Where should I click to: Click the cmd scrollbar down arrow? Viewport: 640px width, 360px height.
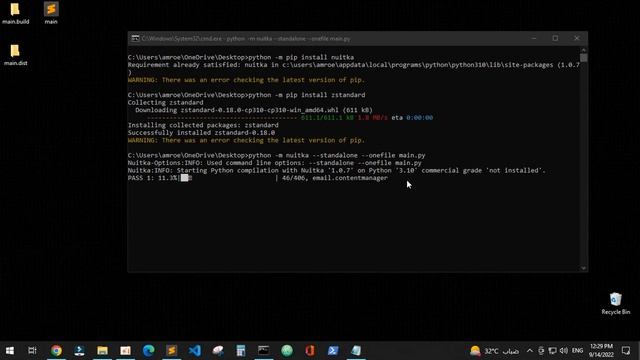pyautogui.click(x=584, y=268)
